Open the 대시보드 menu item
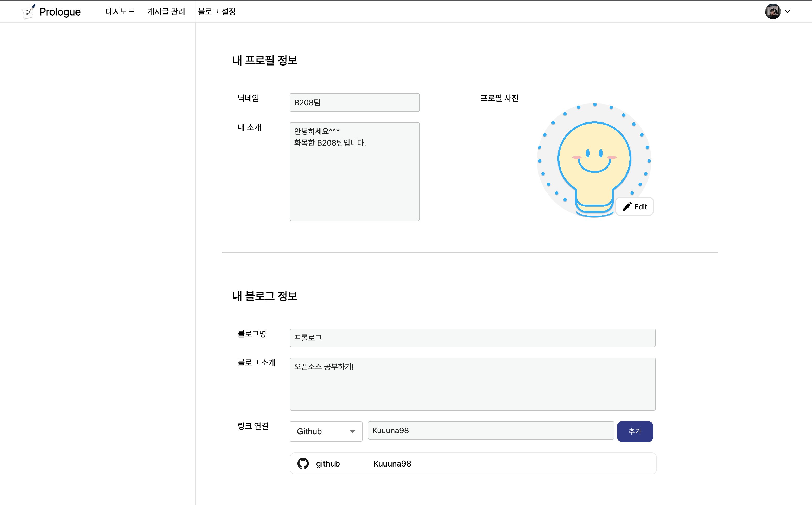This screenshot has width=812, height=505. click(120, 11)
